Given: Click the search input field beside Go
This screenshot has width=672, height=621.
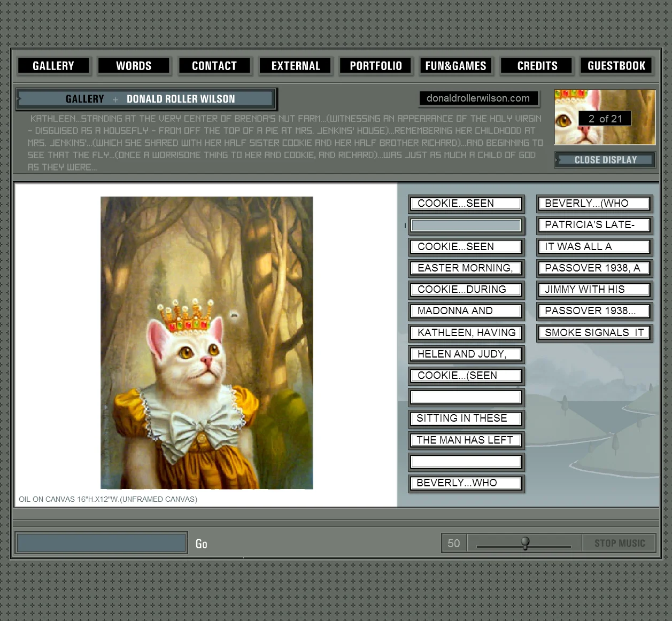Looking at the screenshot, I should point(101,543).
